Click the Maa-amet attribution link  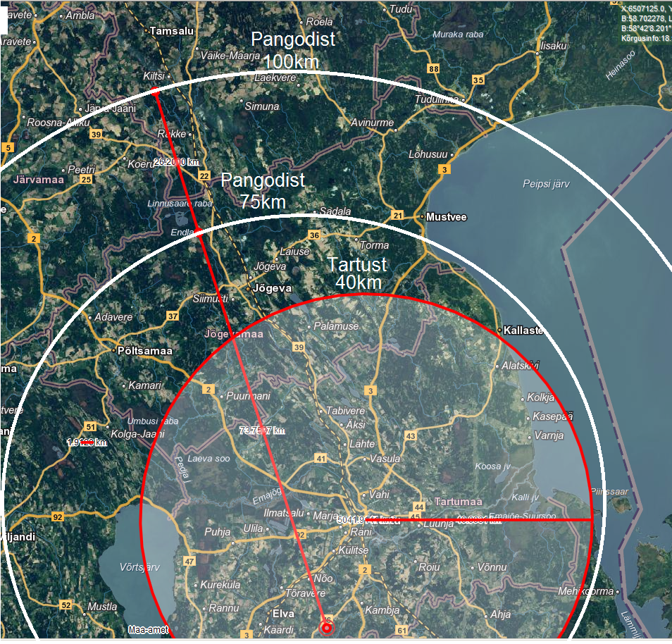coord(148,630)
